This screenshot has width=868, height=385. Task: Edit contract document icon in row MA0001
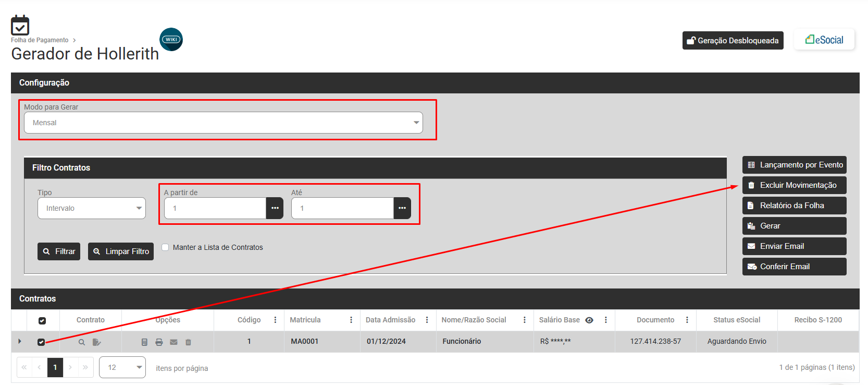[x=96, y=342]
